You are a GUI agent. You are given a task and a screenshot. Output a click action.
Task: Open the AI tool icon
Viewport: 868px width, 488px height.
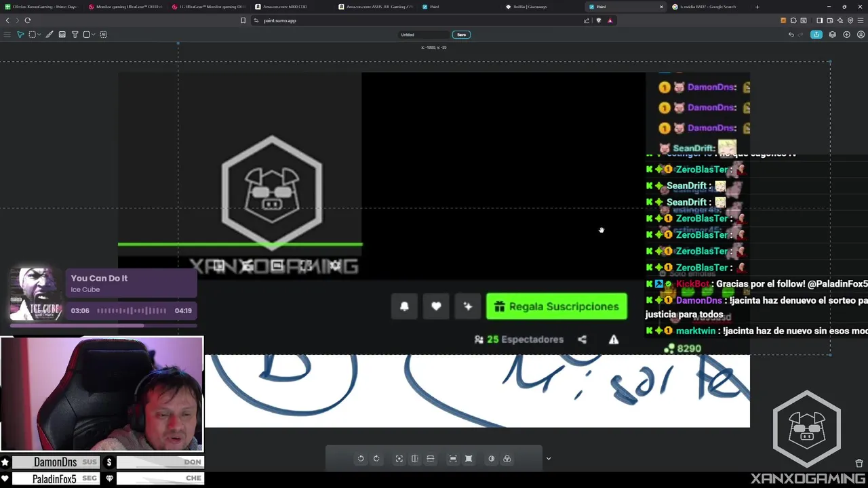click(103, 35)
